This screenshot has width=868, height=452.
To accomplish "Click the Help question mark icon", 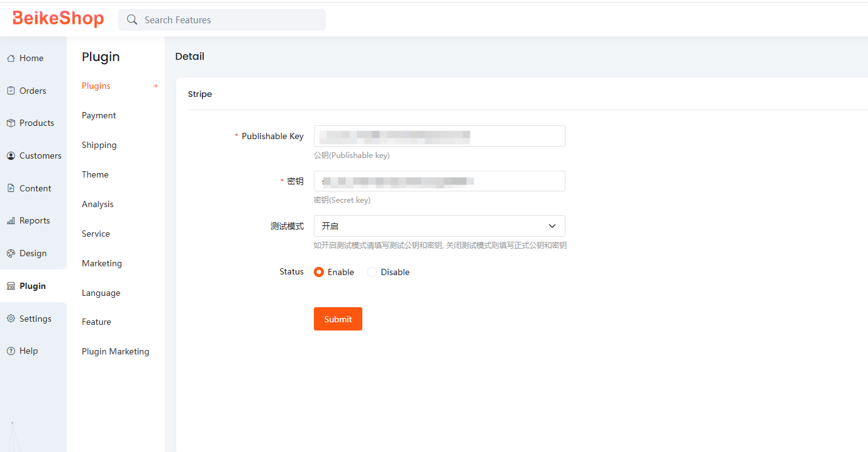I will (11, 351).
